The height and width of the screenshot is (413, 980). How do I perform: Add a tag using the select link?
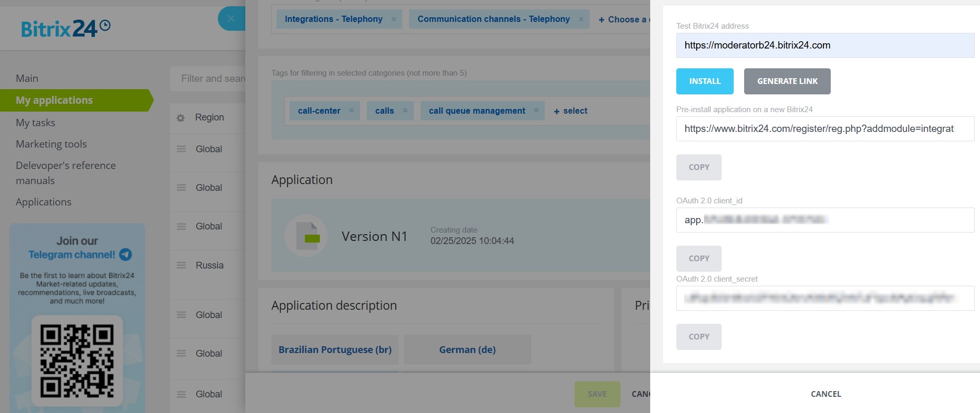click(570, 111)
